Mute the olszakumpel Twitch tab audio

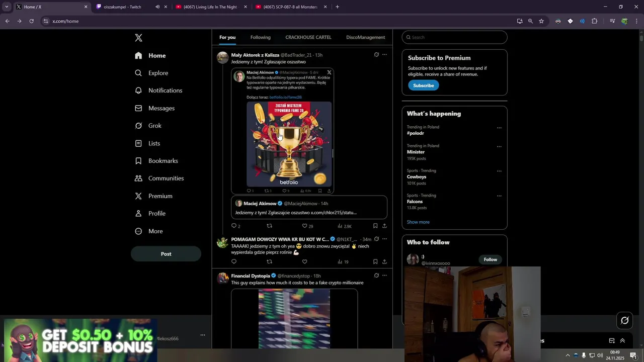(x=157, y=7)
